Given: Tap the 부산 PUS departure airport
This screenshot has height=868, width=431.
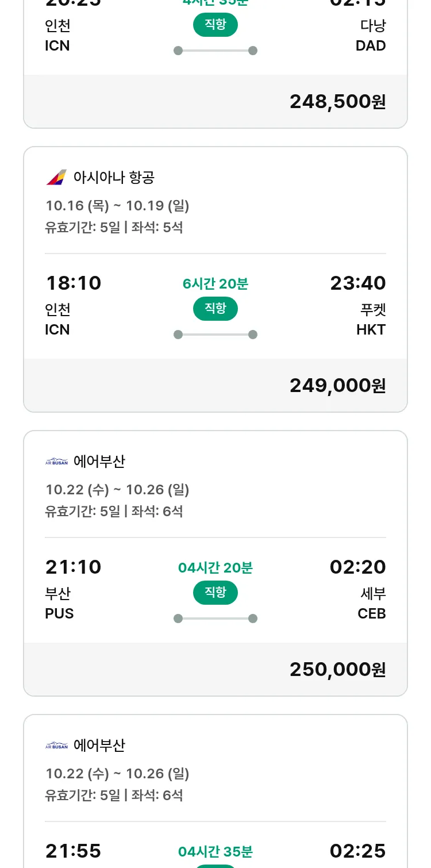Looking at the screenshot, I should (59, 604).
